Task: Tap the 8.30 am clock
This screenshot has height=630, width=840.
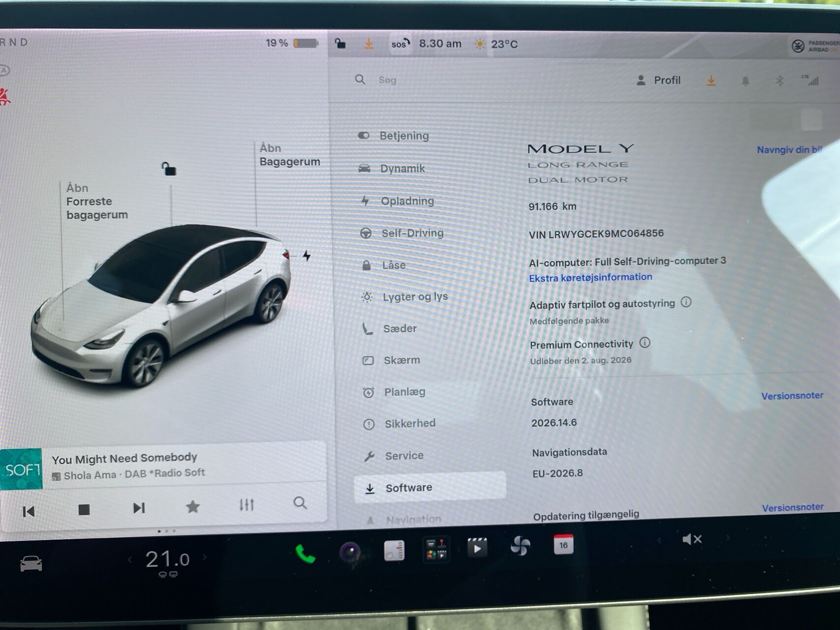Action: coord(440,44)
